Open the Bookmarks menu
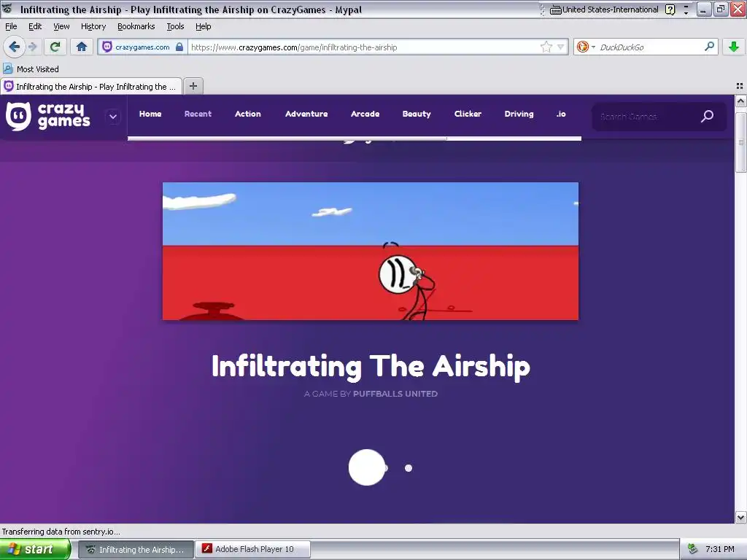Viewport: 747px width, 560px height. (136, 26)
